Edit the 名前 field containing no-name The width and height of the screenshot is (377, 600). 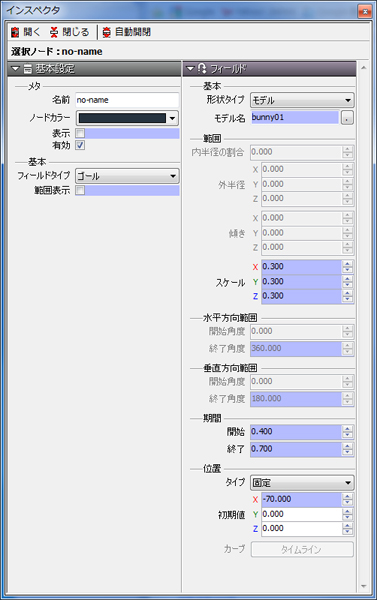127,100
